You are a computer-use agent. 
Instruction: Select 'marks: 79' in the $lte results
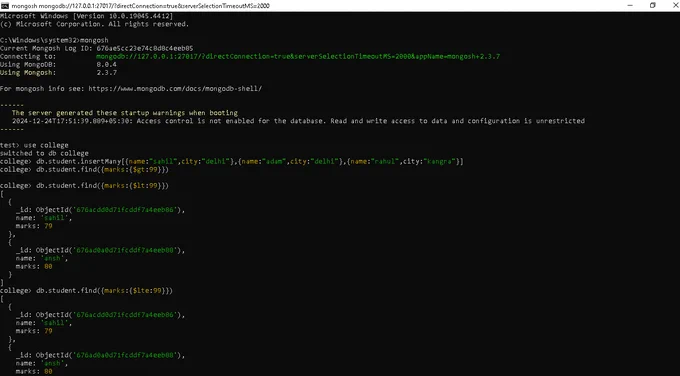point(34,331)
